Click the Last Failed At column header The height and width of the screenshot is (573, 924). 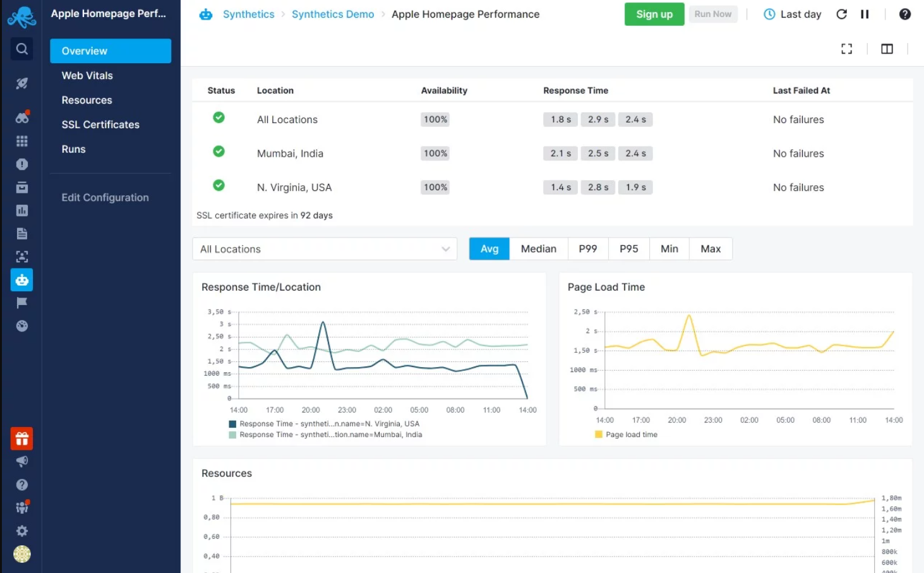(x=801, y=90)
